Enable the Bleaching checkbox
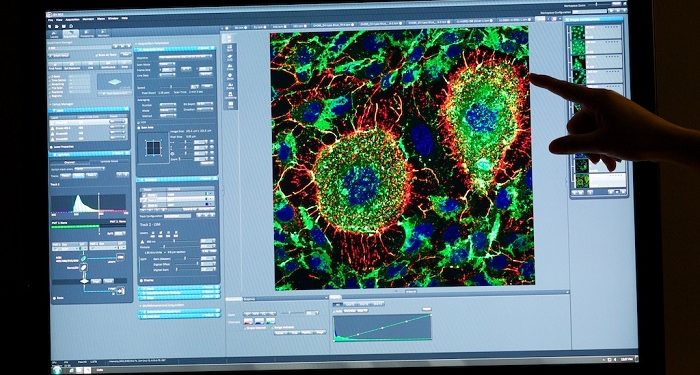This screenshot has width=700, height=375. pyautogui.click(x=49, y=84)
